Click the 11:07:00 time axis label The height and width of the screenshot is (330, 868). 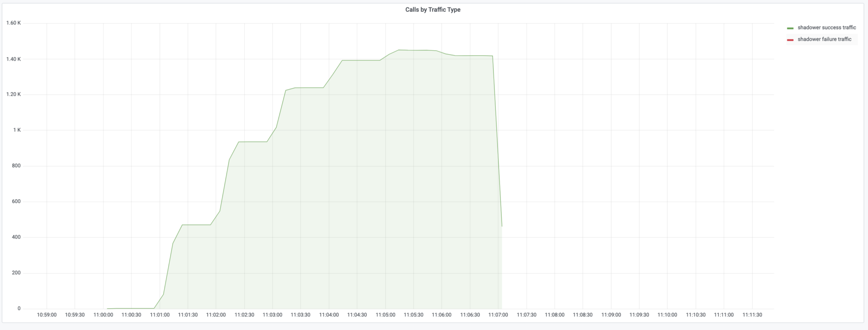click(x=498, y=315)
